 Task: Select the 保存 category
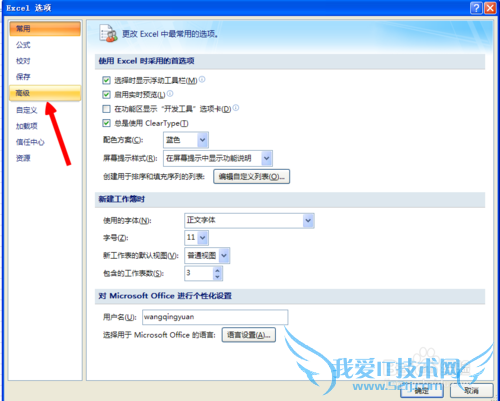tap(45, 77)
